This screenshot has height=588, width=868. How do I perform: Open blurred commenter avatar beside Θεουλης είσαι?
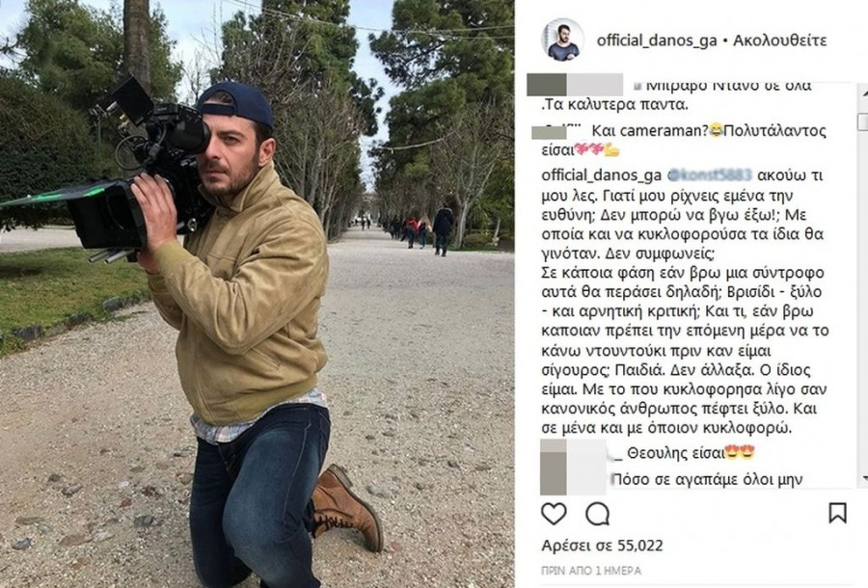click(x=573, y=467)
